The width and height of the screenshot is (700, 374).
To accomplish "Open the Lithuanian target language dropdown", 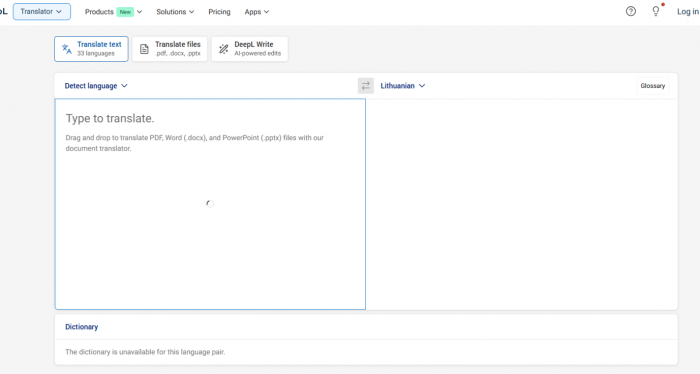I will [x=403, y=86].
